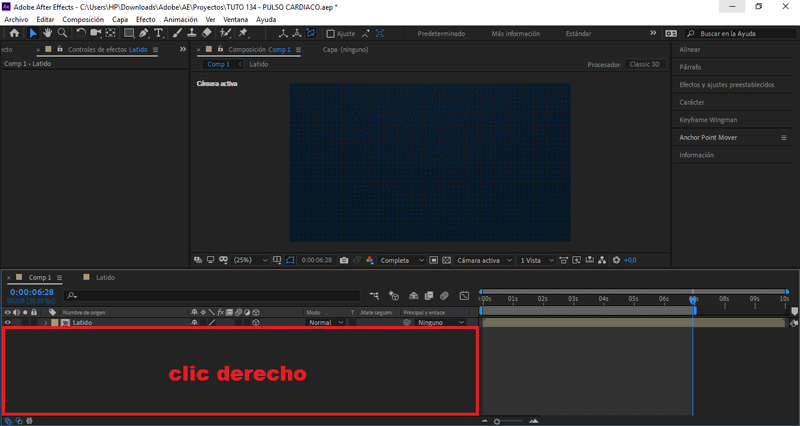Open the Efectos y ajustes preestablecidos panel
The height and width of the screenshot is (426, 800).
tap(727, 85)
